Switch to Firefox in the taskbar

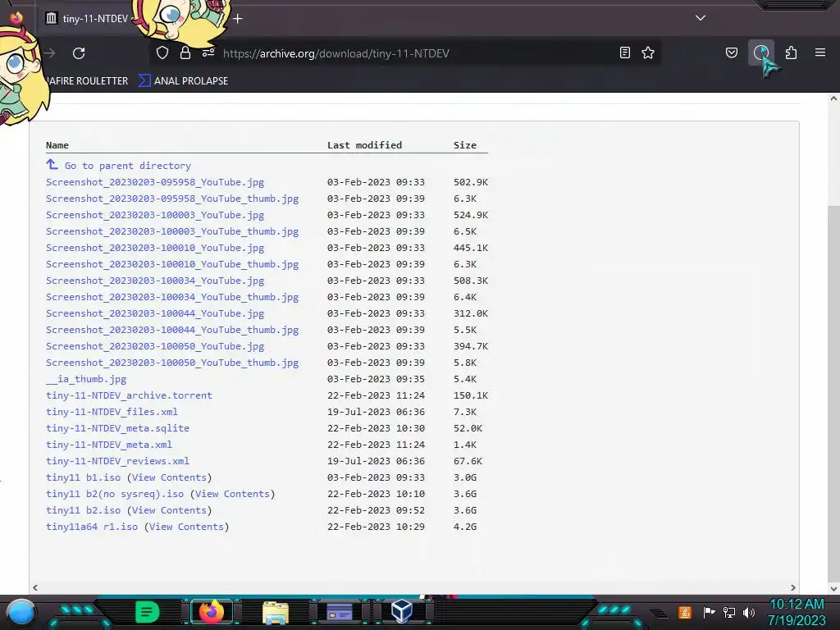click(211, 612)
